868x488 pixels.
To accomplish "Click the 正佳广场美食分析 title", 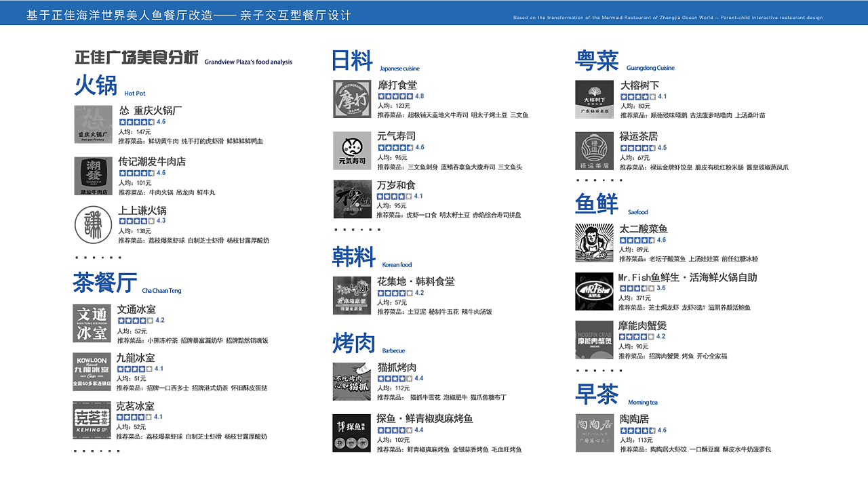I will coord(137,58).
